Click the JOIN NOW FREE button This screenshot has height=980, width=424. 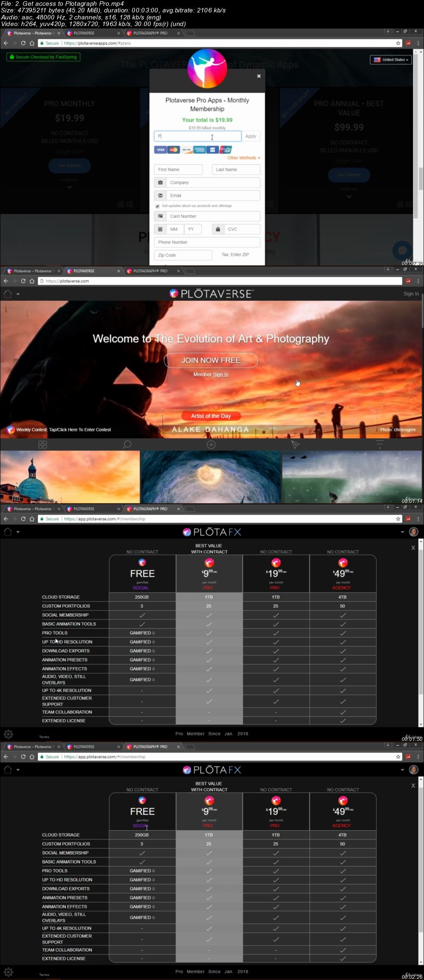coord(211,360)
